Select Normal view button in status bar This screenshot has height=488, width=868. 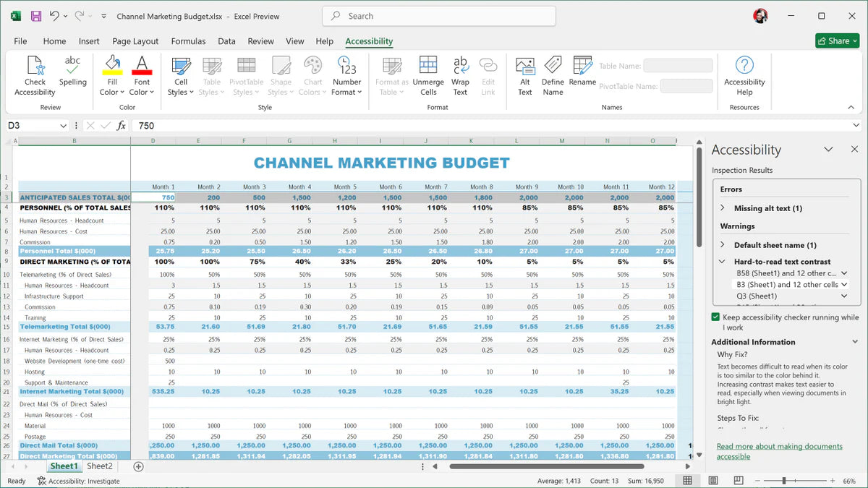tap(687, 481)
